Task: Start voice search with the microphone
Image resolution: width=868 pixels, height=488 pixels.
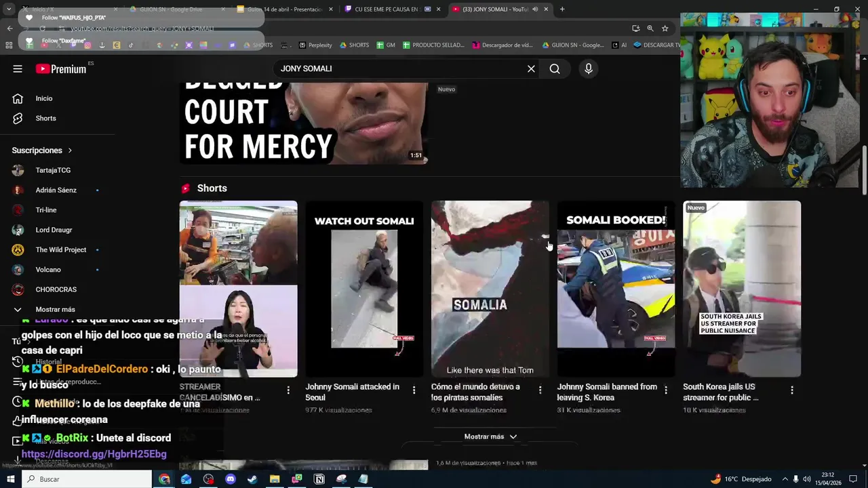Action: pyautogui.click(x=589, y=68)
